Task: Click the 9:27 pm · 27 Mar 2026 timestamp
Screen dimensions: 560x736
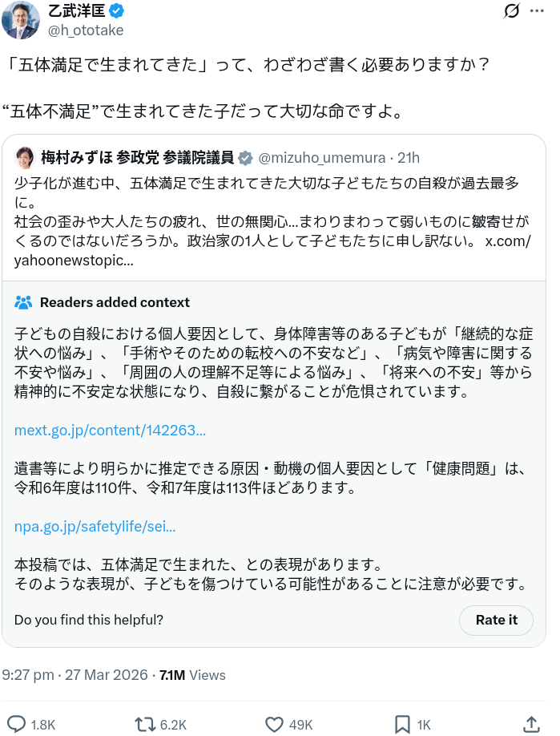Action: point(75,675)
